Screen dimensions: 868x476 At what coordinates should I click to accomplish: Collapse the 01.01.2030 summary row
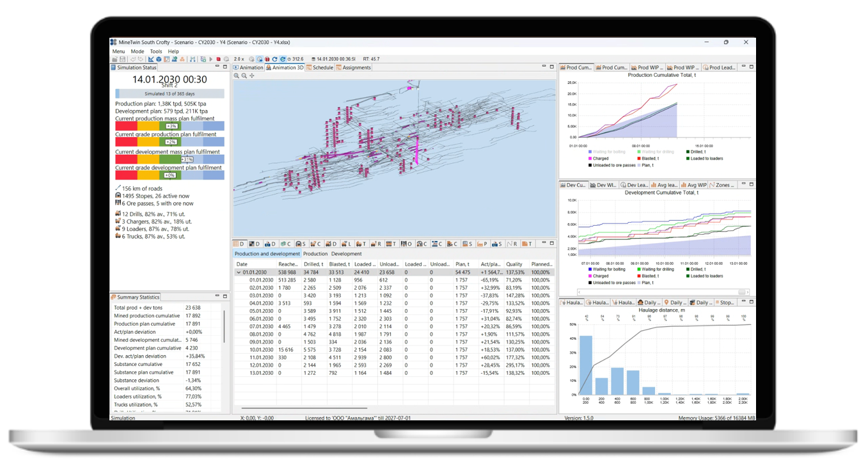click(x=239, y=273)
